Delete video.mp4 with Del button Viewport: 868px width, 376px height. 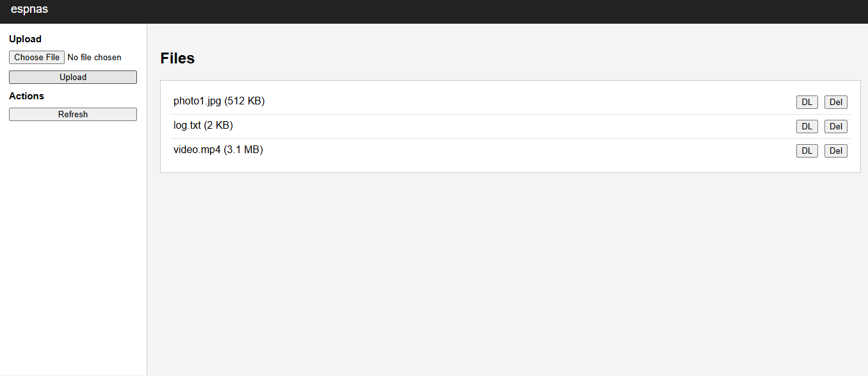(835, 151)
